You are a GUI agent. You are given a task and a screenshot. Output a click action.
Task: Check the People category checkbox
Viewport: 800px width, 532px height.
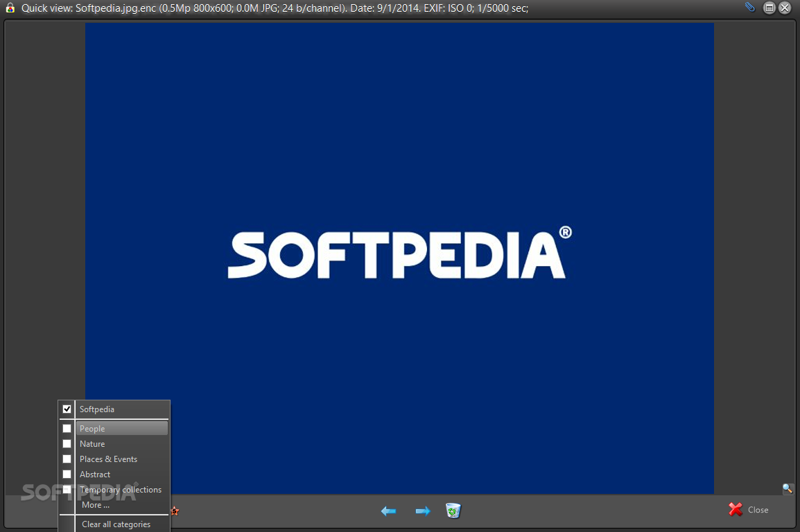point(67,428)
